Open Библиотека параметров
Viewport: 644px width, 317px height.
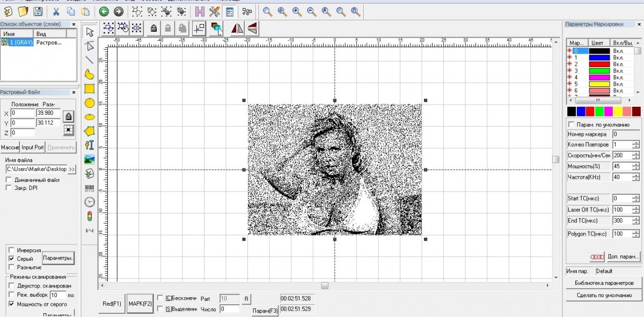tap(604, 283)
